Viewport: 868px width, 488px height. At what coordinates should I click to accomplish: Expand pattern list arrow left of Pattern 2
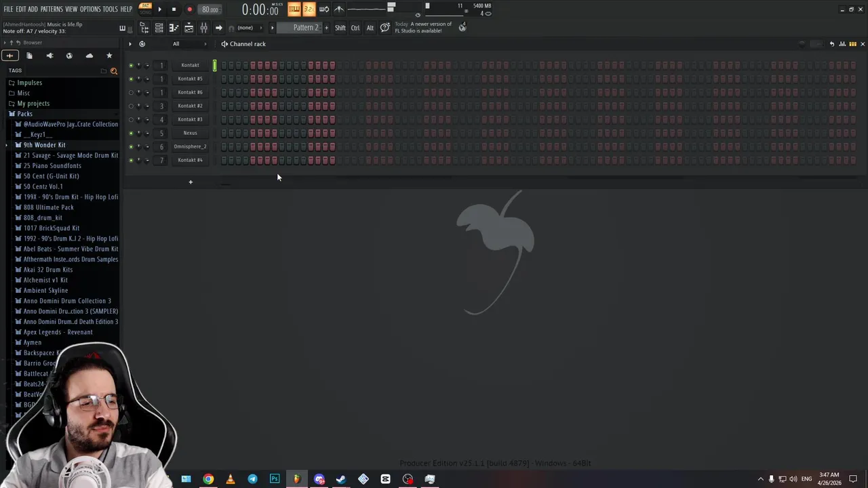click(x=273, y=28)
